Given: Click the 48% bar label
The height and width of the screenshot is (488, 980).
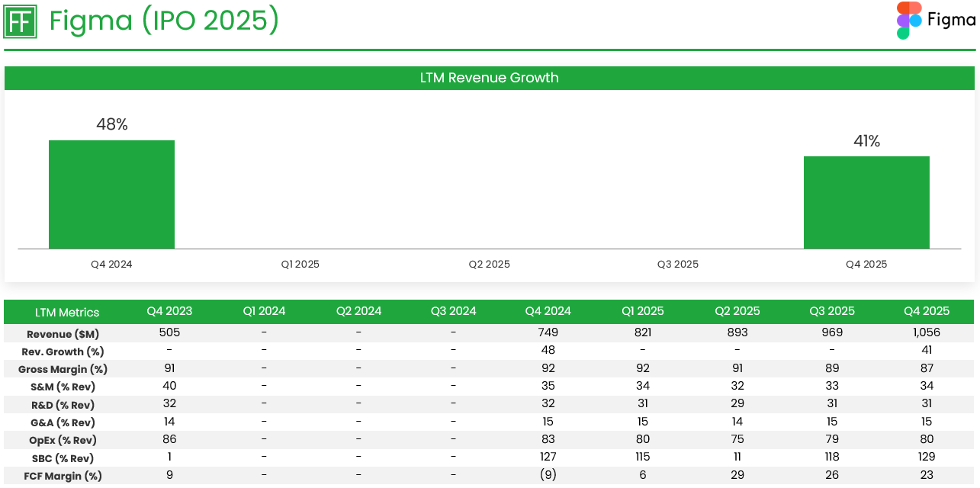Looking at the screenshot, I should pos(111,125).
